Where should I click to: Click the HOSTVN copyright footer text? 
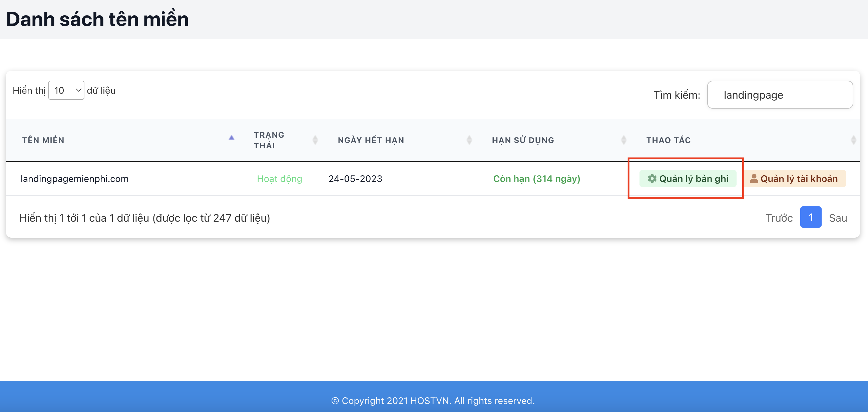433,401
